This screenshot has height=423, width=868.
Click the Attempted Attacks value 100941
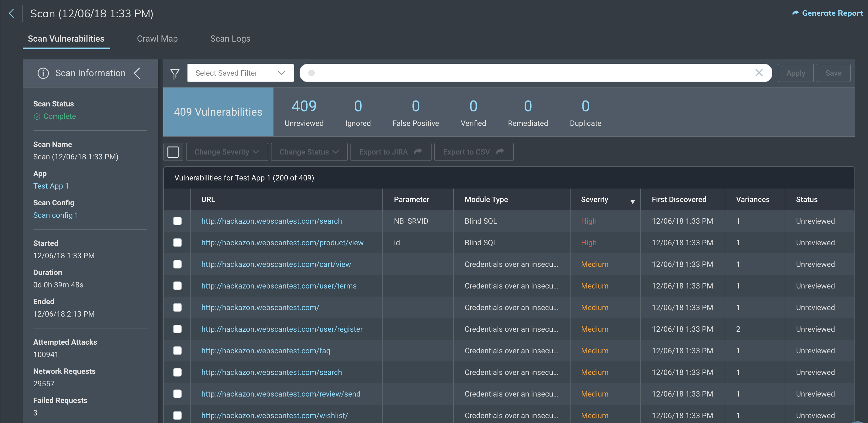(46, 354)
